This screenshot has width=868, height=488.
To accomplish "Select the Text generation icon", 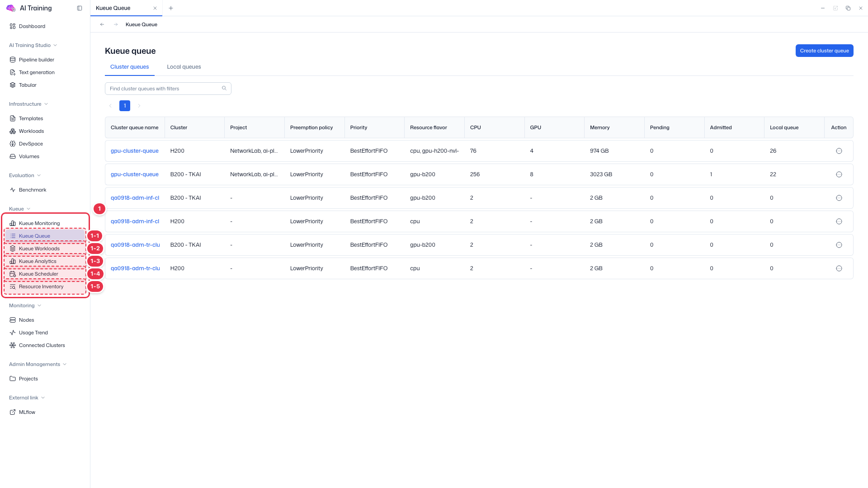I will pyautogui.click(x=13, y=72).
